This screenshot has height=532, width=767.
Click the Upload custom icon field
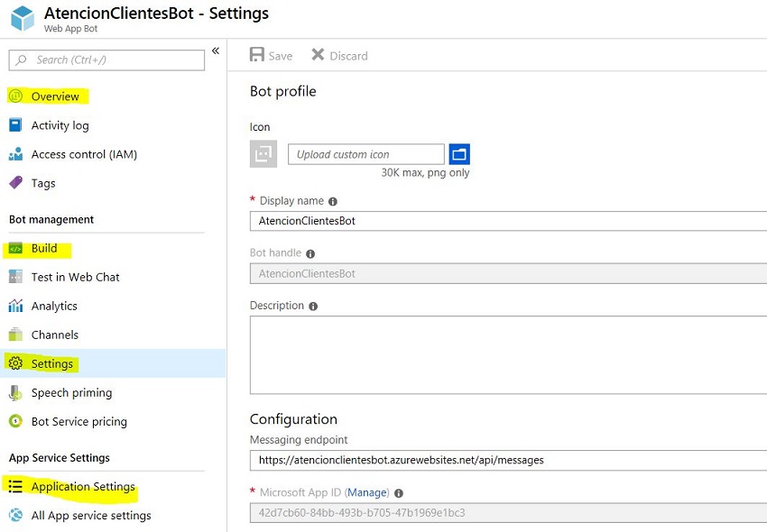point(365,154)
